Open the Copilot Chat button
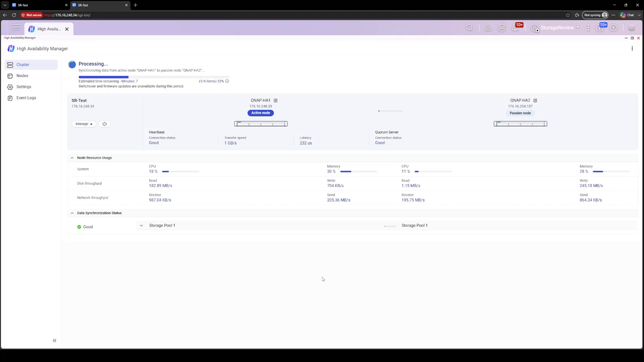The height and width of the screenshot is (362, 644). 627,15
